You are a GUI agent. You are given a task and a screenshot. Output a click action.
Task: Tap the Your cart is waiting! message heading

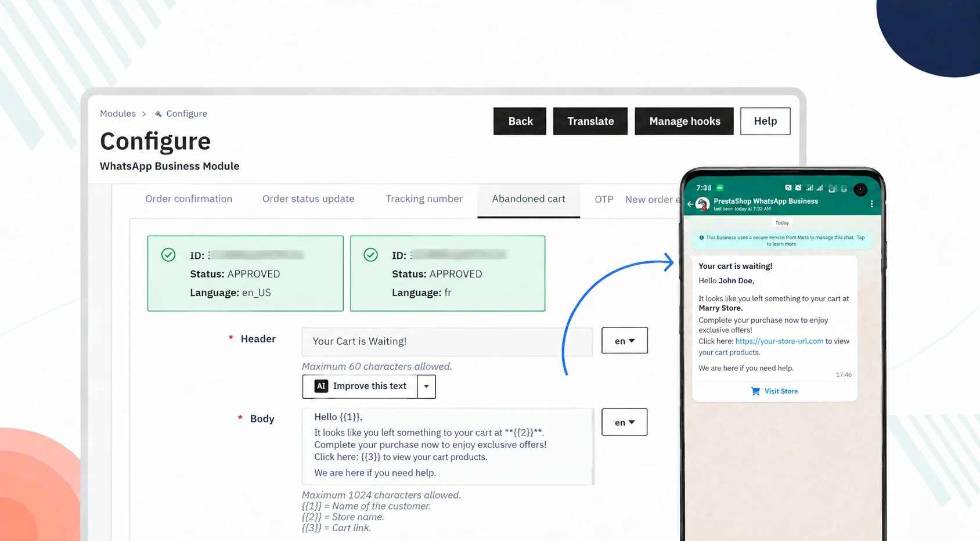click(x=735, y=266)
